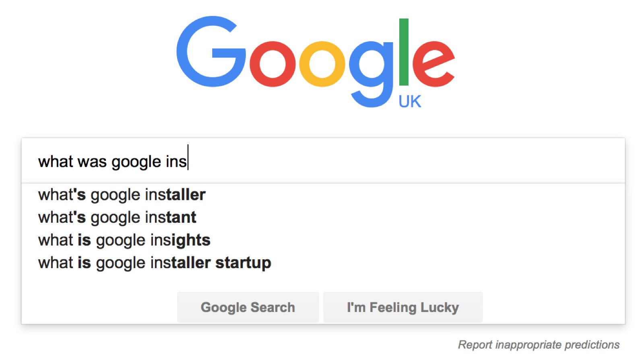Viewport: 644px width, 363px height.
Task: Click the bold word "startup" in the last suggestion
Action: [x=243, y=263]
